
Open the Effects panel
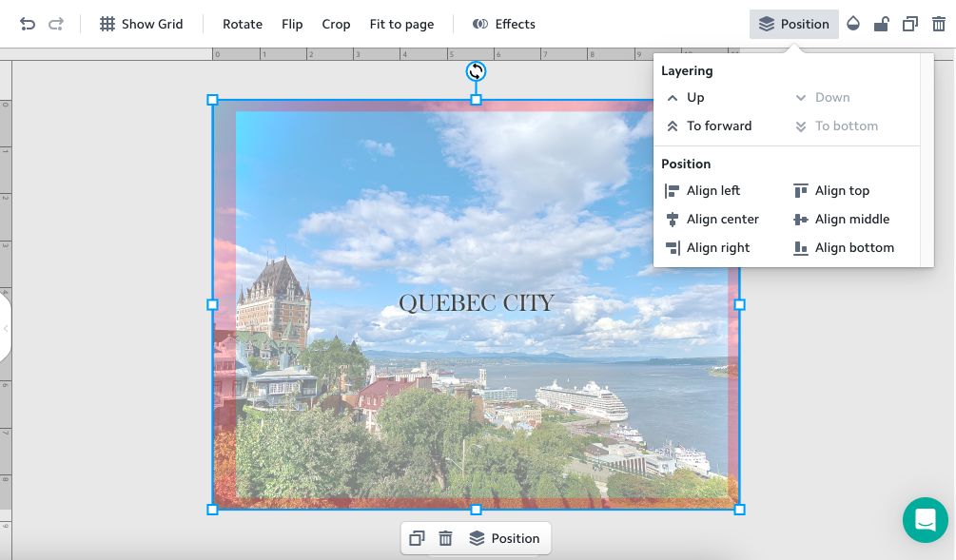point(503,24)
